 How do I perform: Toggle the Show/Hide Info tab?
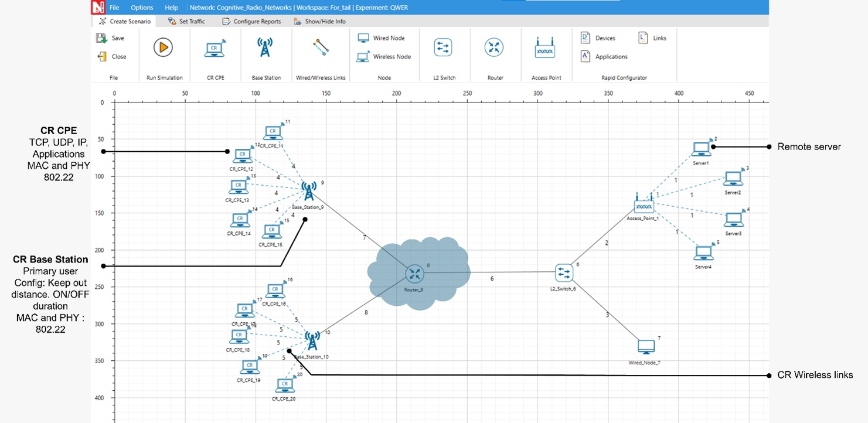tap(319, 22)
